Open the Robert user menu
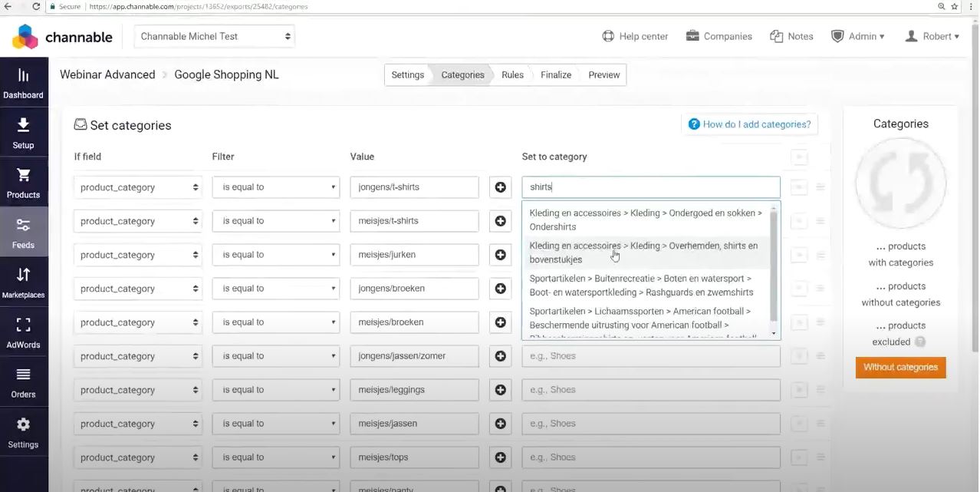 [x=932, y=36]
